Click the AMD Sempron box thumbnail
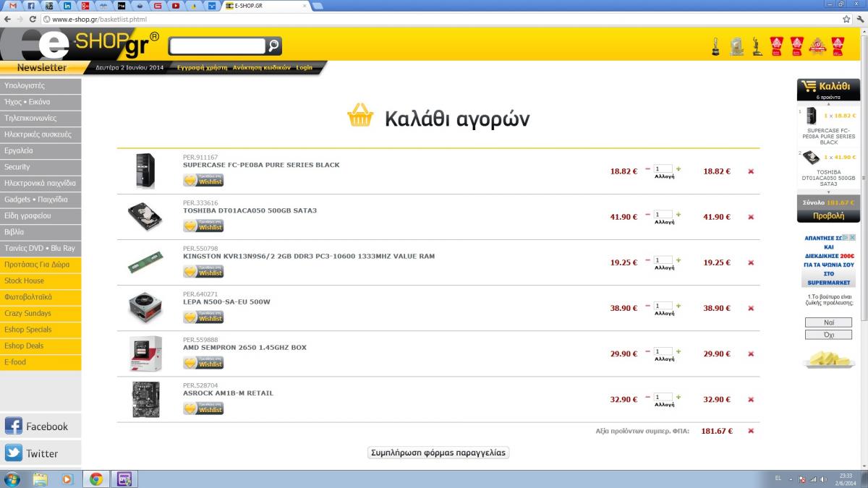 (145, 354)
